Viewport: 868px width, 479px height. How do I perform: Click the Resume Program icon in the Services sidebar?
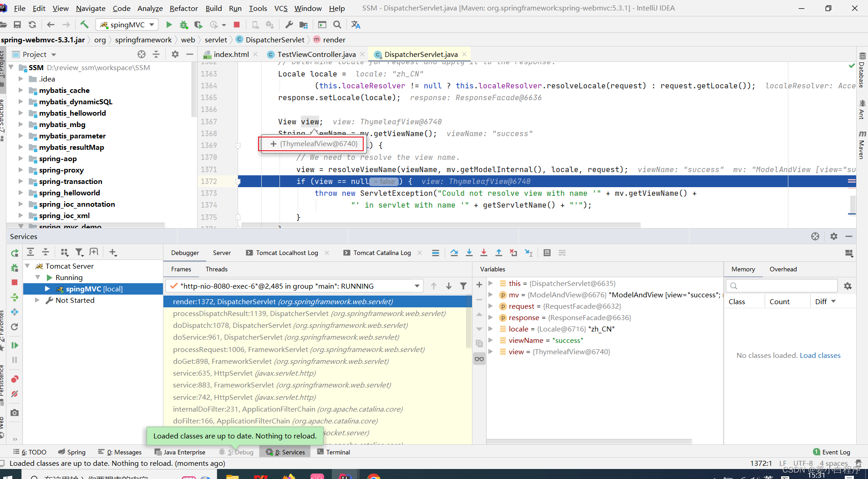click(15, 345)
